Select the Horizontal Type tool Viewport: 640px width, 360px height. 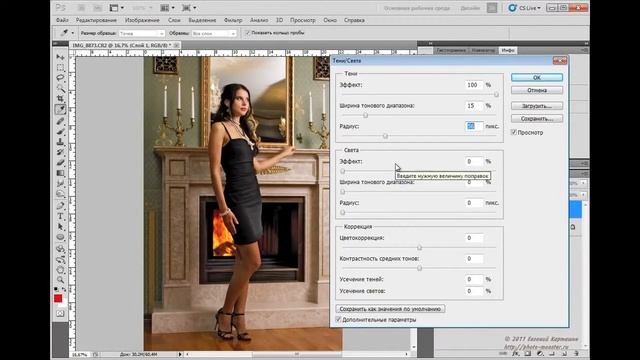click(x=60, y=216)
